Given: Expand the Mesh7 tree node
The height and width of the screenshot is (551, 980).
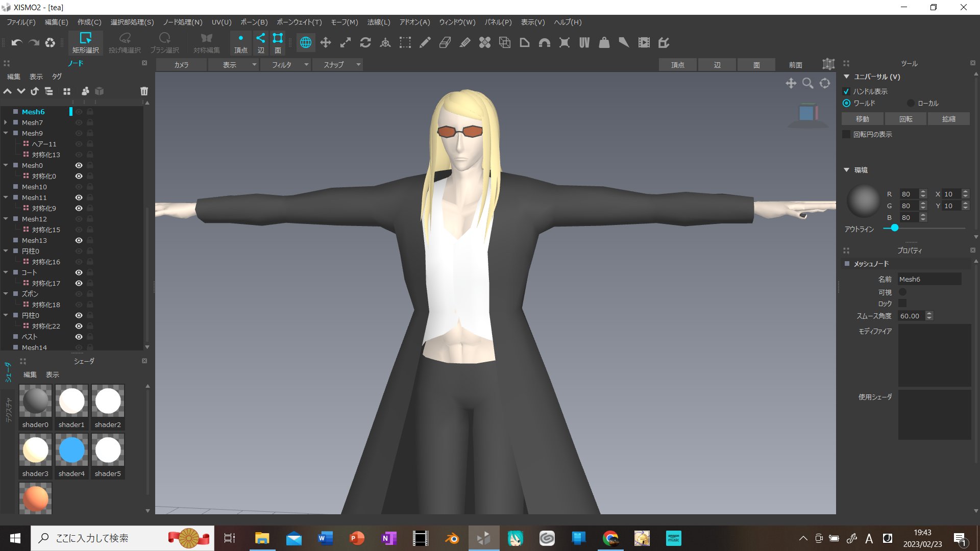Looking at the screenshot, I should pos(6,122).
